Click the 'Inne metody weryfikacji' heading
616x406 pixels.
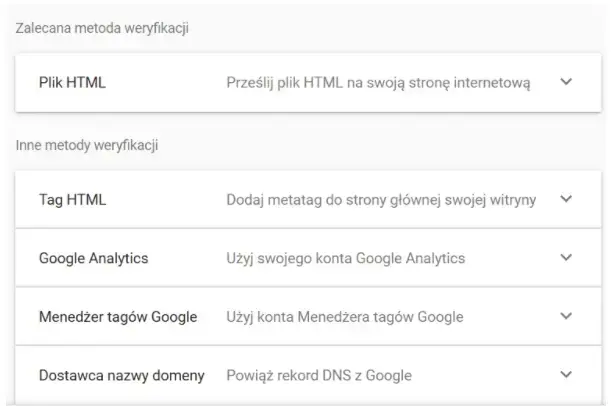(89, 146)
